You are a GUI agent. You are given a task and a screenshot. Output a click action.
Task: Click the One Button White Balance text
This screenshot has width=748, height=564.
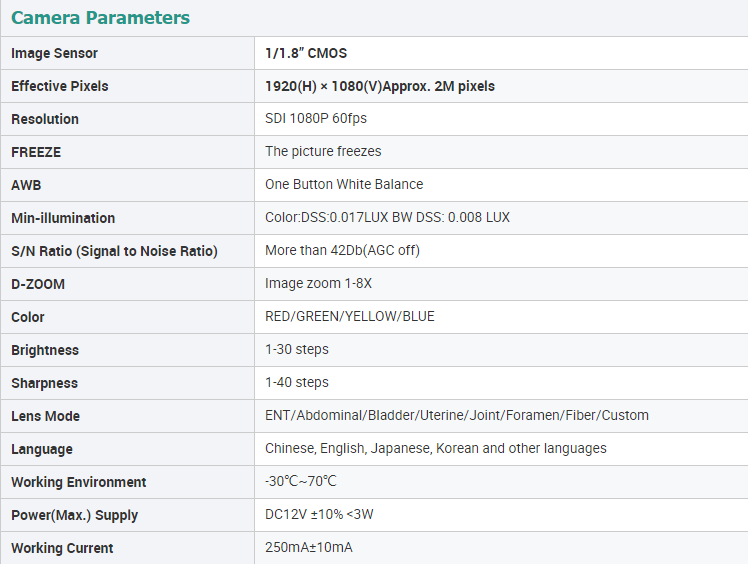(344, 184)
